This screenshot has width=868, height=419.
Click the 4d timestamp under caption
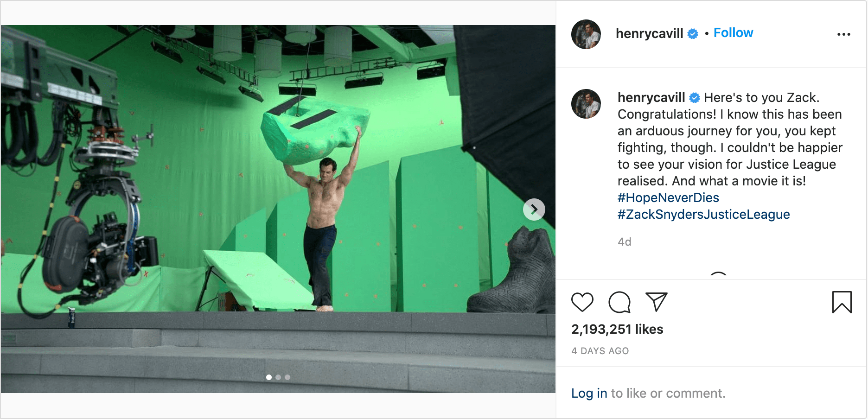pos(624,242)
